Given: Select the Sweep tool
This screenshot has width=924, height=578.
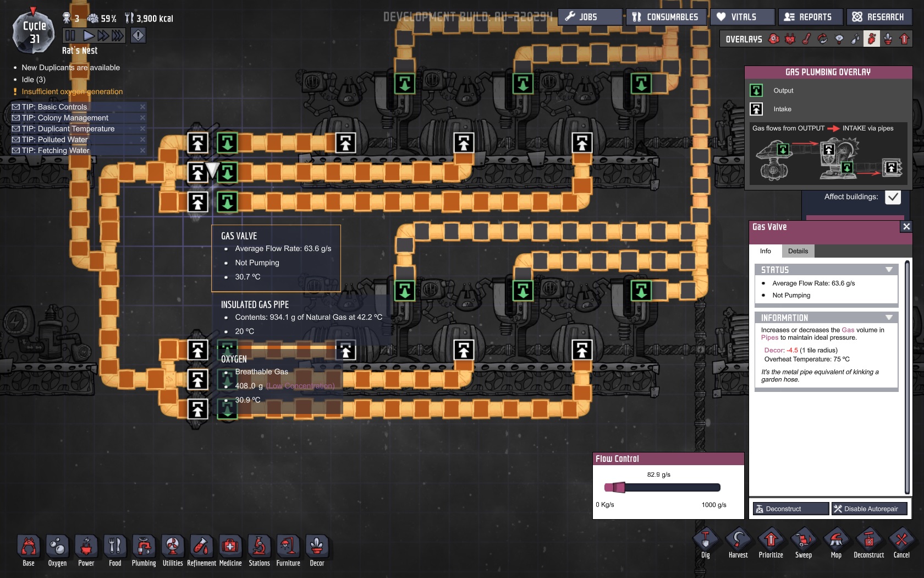Looking at the screenshot, I should tap(804, 543).
